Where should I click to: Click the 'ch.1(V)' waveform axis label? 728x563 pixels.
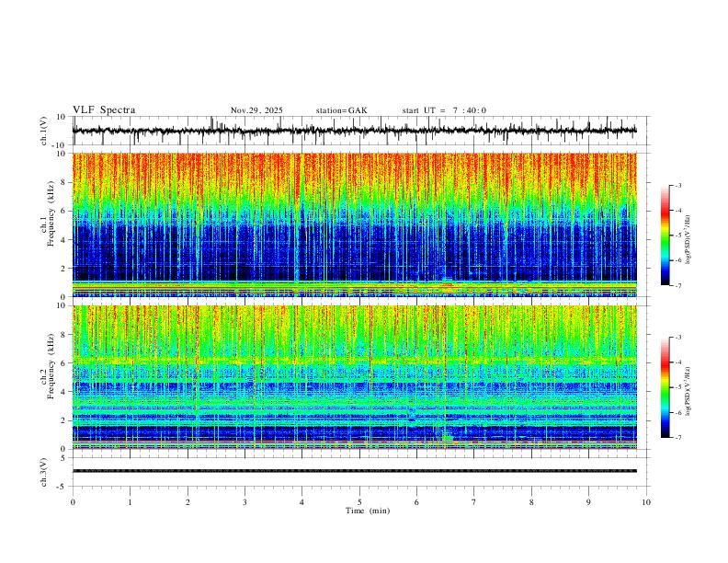click(44, 131)
